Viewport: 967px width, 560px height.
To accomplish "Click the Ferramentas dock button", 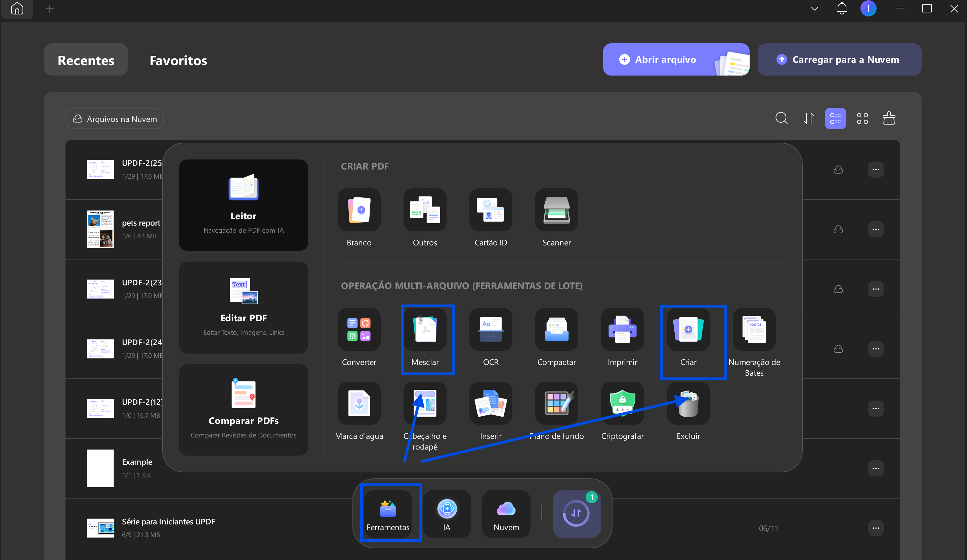I will [x=388, y=514].
